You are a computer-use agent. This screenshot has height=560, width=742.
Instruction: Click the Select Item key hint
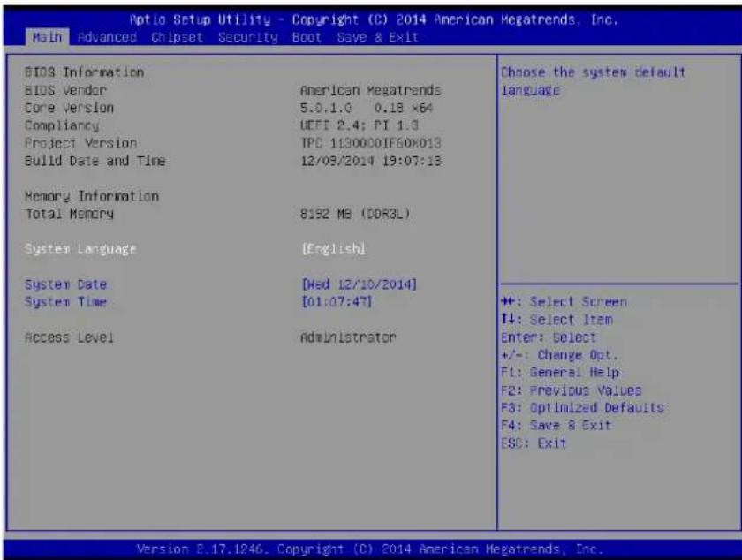(x=556, y=320)
